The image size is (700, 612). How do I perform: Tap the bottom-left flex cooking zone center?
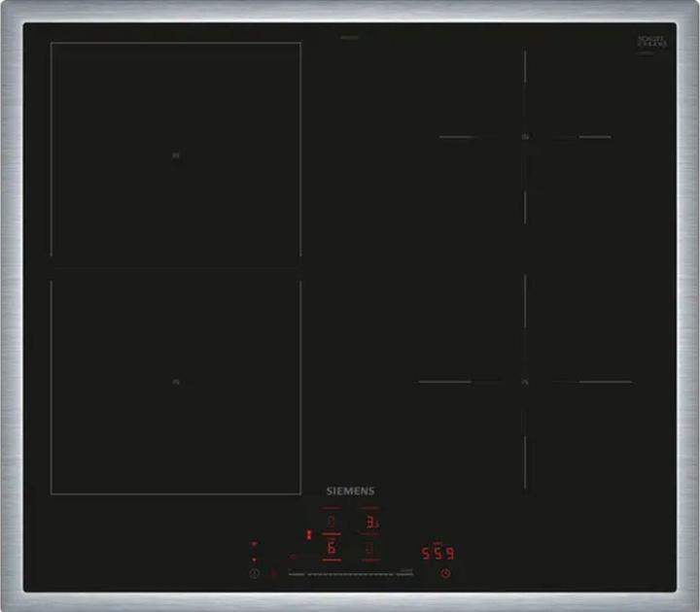176,383
